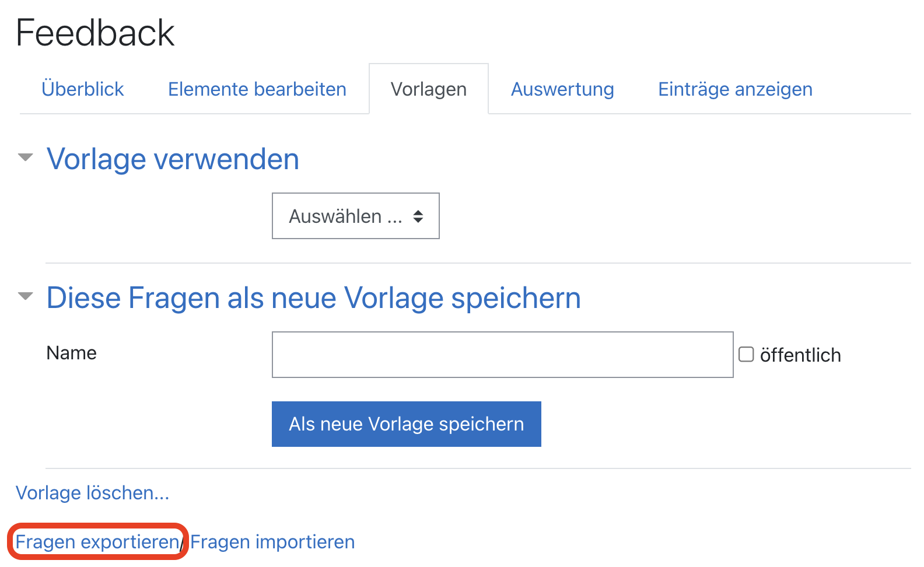The height and width of the screenshot is (567, 924).
Task: Click the Diese Fragen als neue Vorlage speichern heading
Action: 313,298
